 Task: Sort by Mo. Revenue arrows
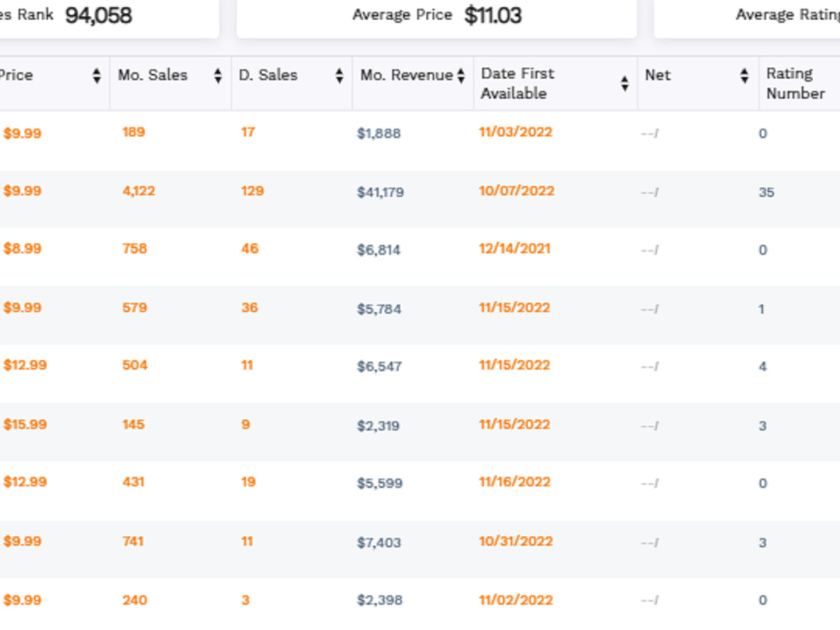pyautogui.click(x=460, y=76)
